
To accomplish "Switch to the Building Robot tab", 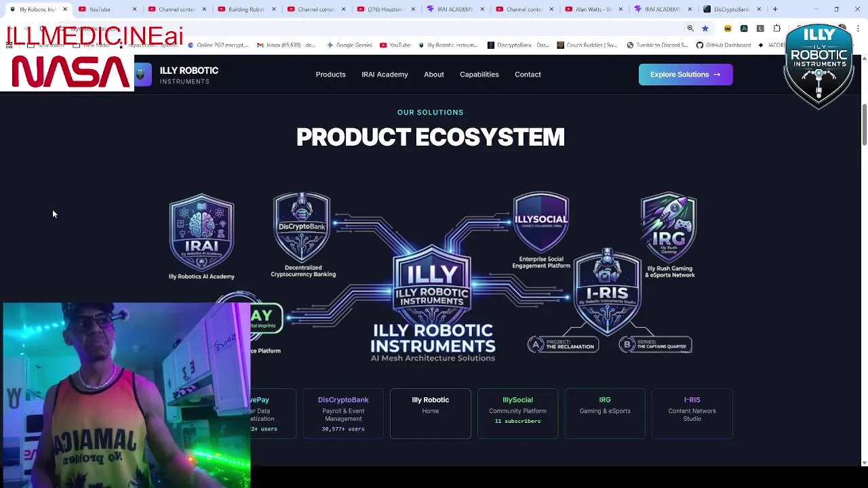I will [246, 9].
